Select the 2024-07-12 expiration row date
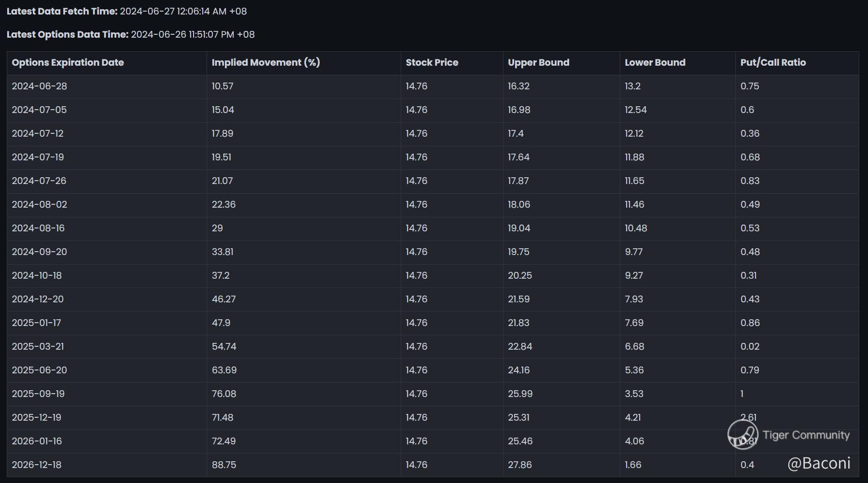This screenshot has height=483, width=868. (x=38, y=134)
